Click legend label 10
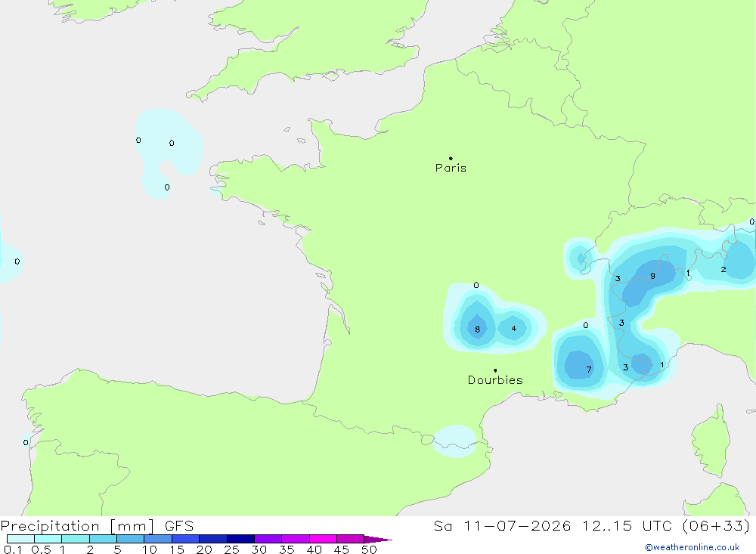Screen dimensions: 756x554 pos(149,549)
